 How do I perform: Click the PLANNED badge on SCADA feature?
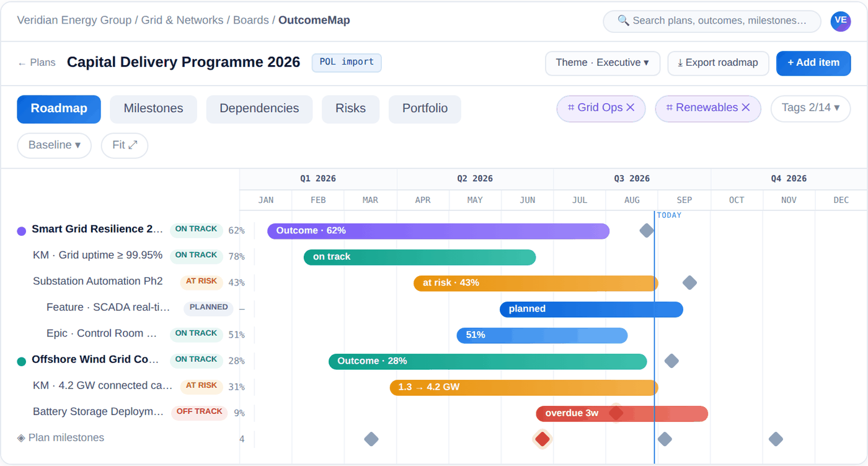[209, 308]
